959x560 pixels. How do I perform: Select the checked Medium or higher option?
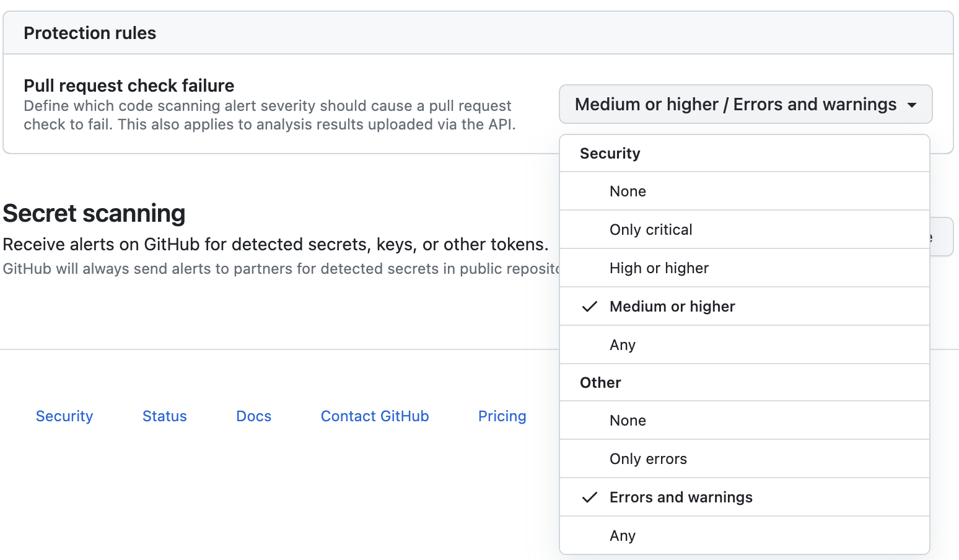point(745,307)
